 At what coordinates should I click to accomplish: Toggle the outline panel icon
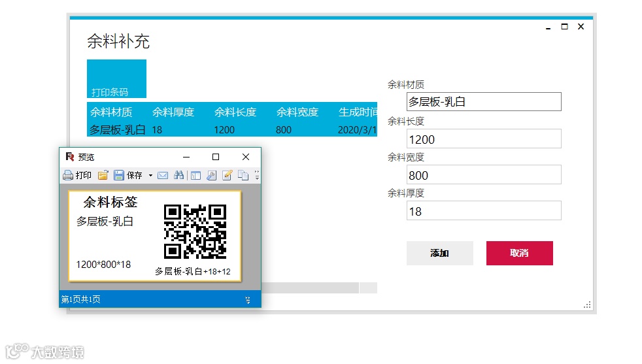click(x=195, y=175)
